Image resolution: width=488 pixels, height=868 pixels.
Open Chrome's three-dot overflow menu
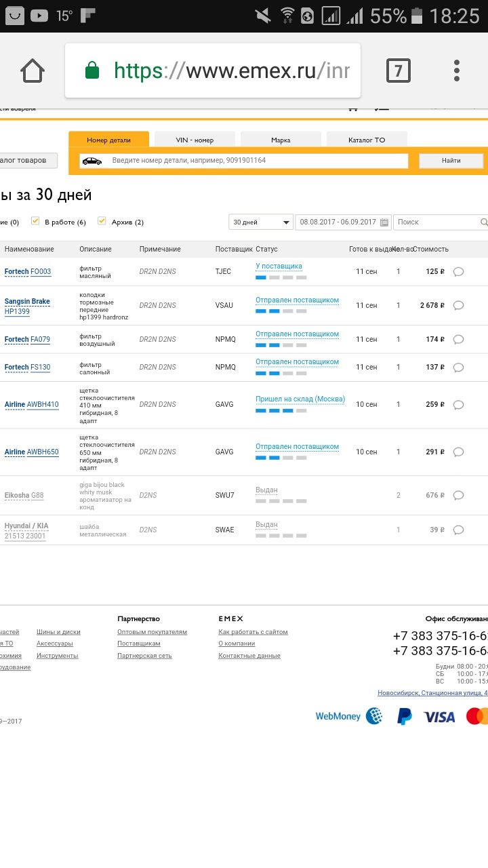click(x=457, y=71)
